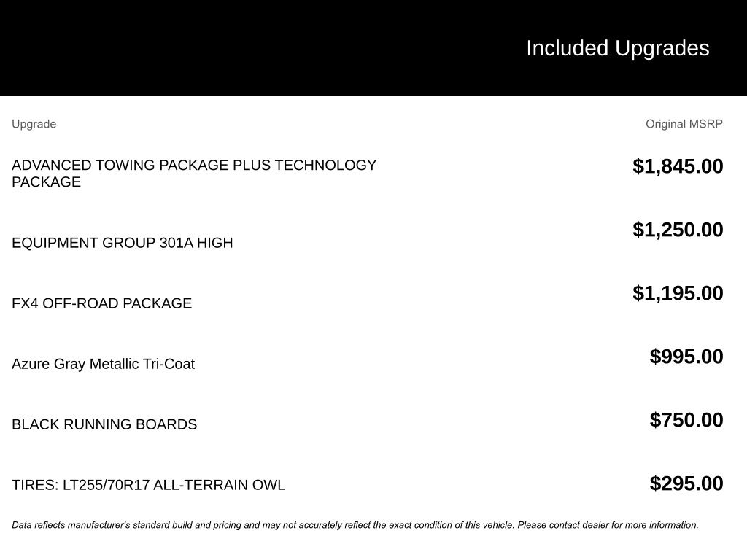The width and height of the screenshot is (747, 560).
Task: Click the $750.00 running boards price
Action: point(686,420)
